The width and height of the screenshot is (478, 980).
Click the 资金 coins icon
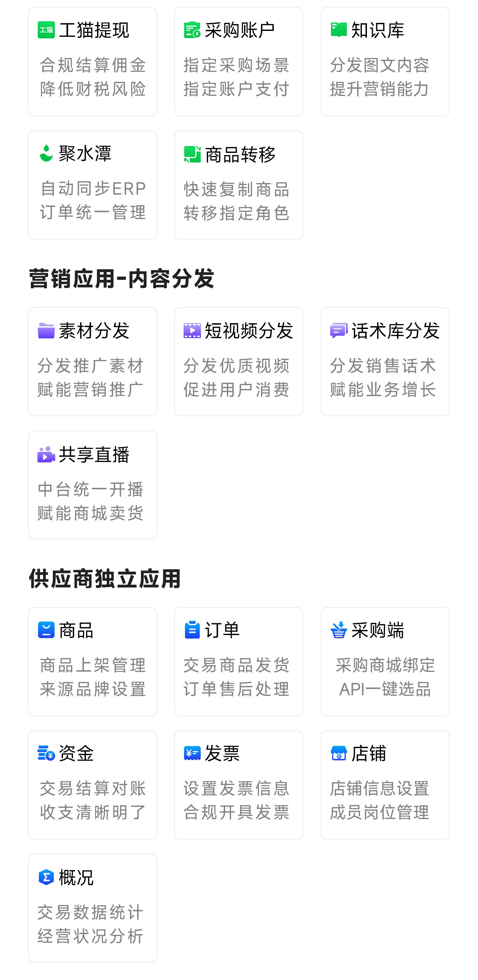(x=46, y=753)
